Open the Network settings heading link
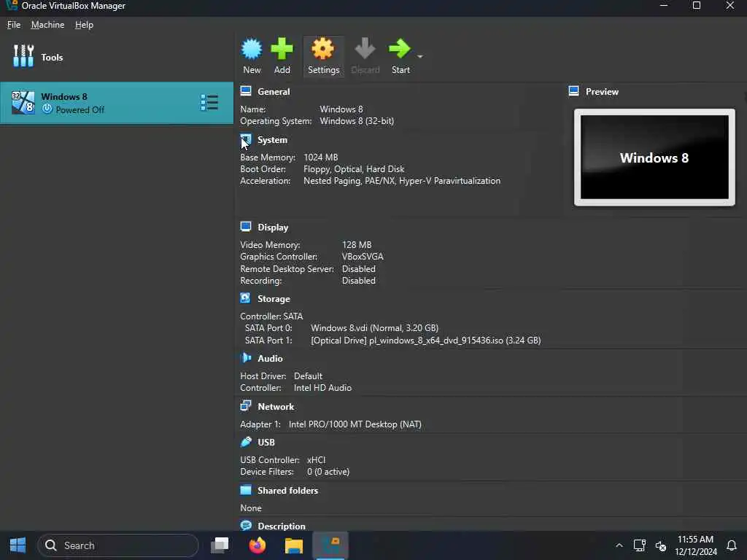This screenshot has height=560, width=747. click(275, 407)
